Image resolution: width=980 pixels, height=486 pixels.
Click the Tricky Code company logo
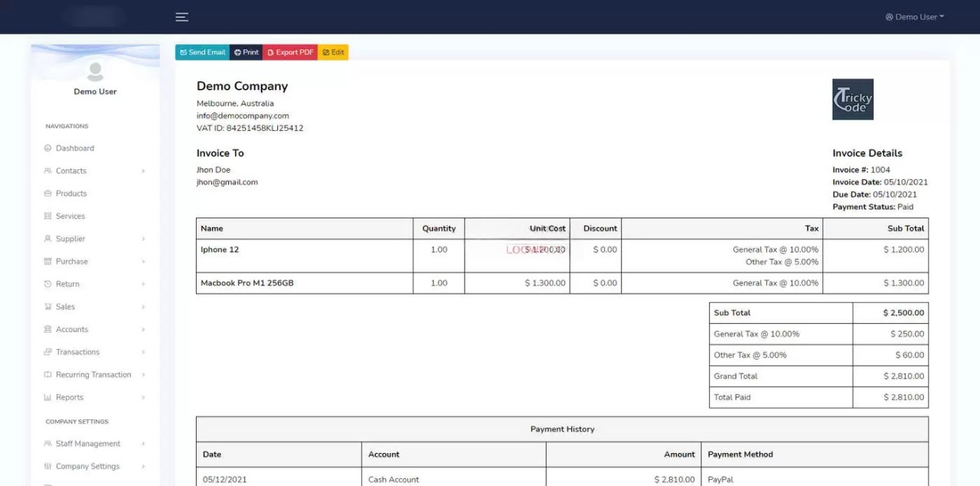click(853, 99)
